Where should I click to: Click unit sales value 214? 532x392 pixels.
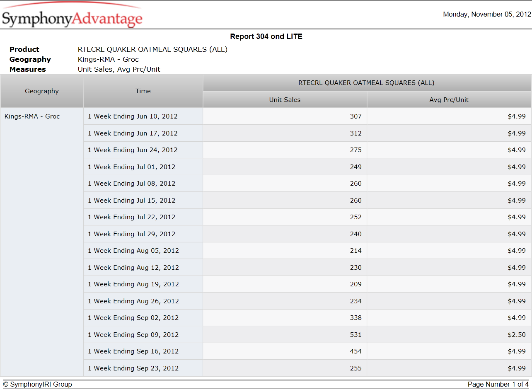pos(356,251)
